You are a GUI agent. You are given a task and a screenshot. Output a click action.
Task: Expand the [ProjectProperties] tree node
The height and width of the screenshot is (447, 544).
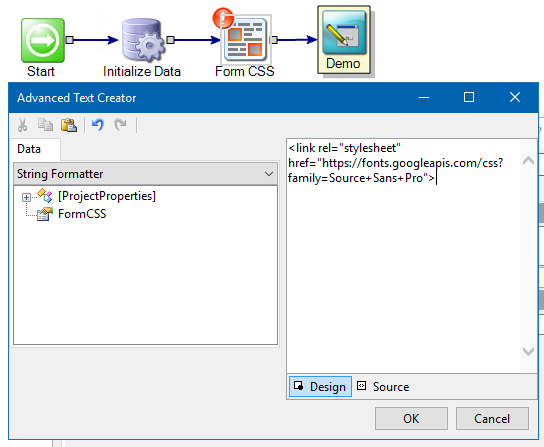coord(26,197)
